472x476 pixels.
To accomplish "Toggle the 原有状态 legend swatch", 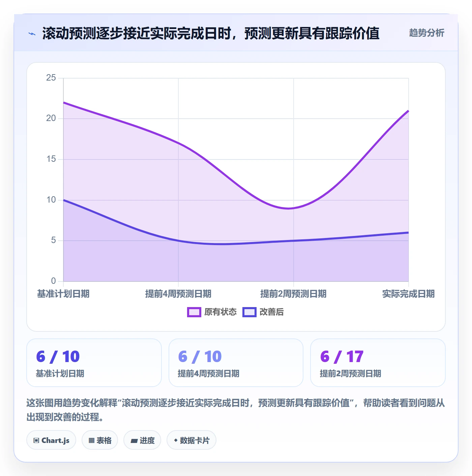I will pyautogui.click(x=194, y=312).
